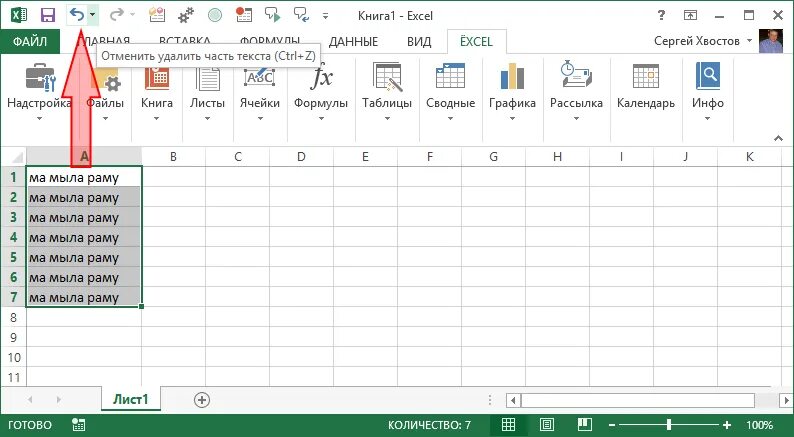Click the zoom out minus button

click(x=612, y=425)
